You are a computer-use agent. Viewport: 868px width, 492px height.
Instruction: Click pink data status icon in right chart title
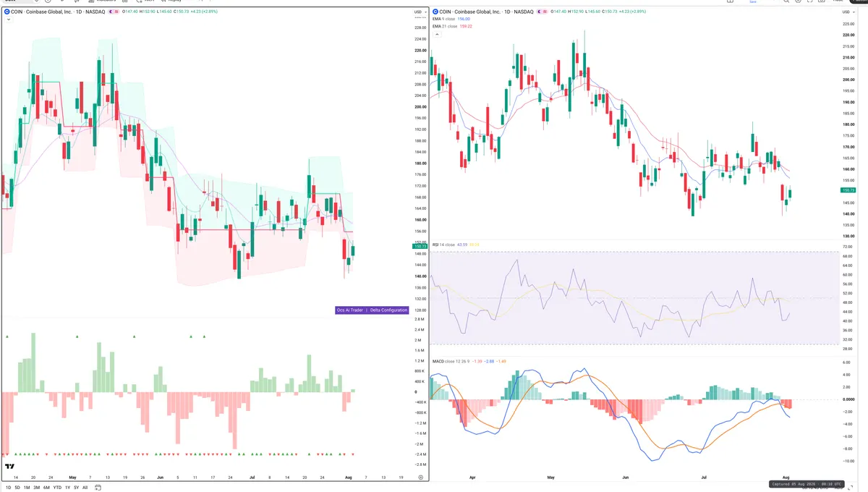tap(545, 12)
